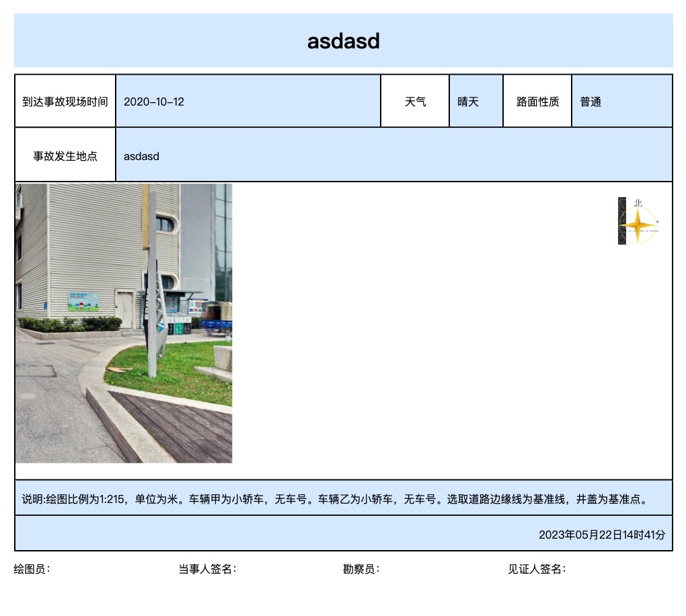This screenshot has height=616, width=686.
Task: Click the road surface value 普通
Action: tap(590, 102)
